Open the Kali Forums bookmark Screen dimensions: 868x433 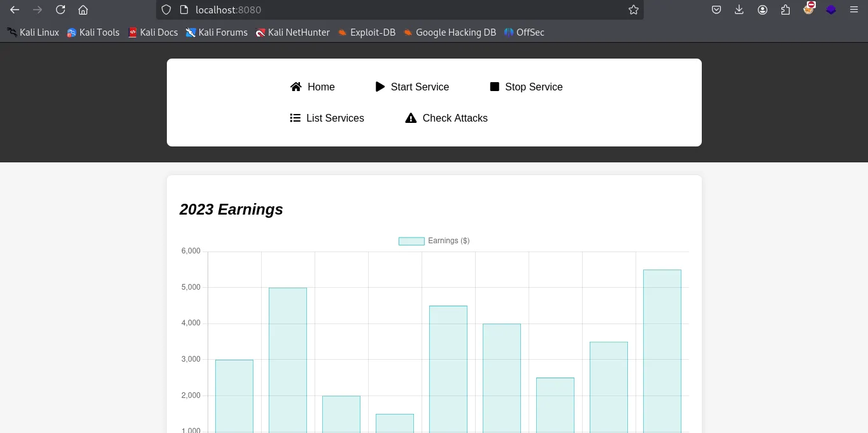pyautogui.click(x=217, y=32)
